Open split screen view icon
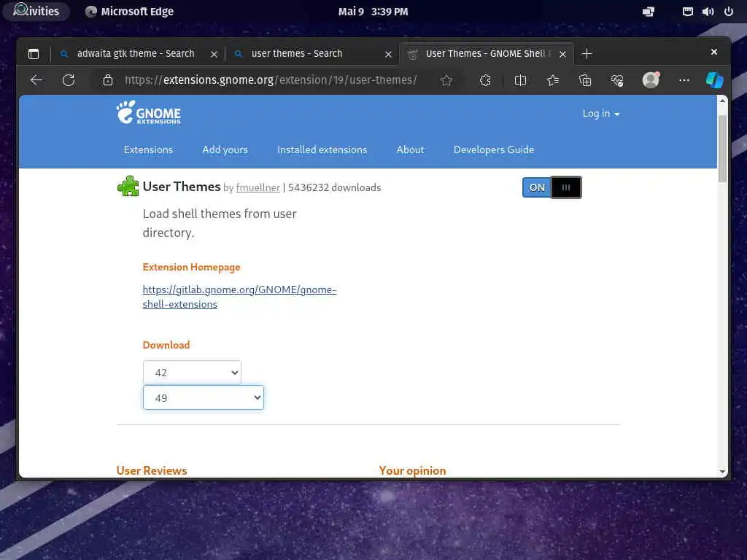Screen dimensions: 747x560 (x=520, y=80)
